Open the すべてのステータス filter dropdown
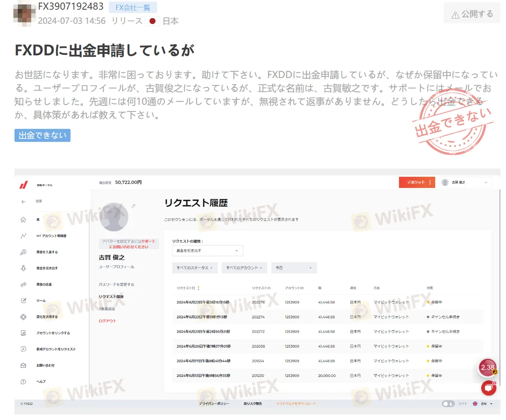Image resolution: width=506 pixels, height=420 pixels. [194, 268]
